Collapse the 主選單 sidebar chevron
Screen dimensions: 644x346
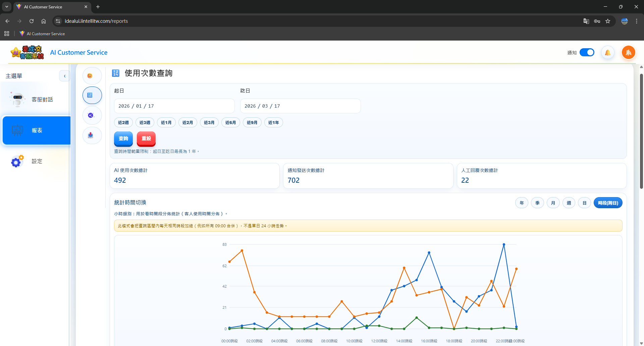(x=64, y=76)
